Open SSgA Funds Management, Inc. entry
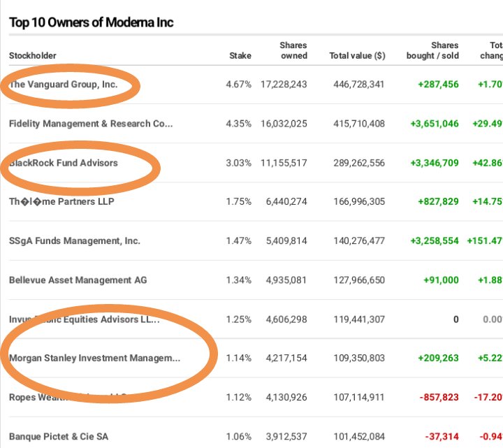The height and width of the screenshot is (448, 503). (75, 241)
